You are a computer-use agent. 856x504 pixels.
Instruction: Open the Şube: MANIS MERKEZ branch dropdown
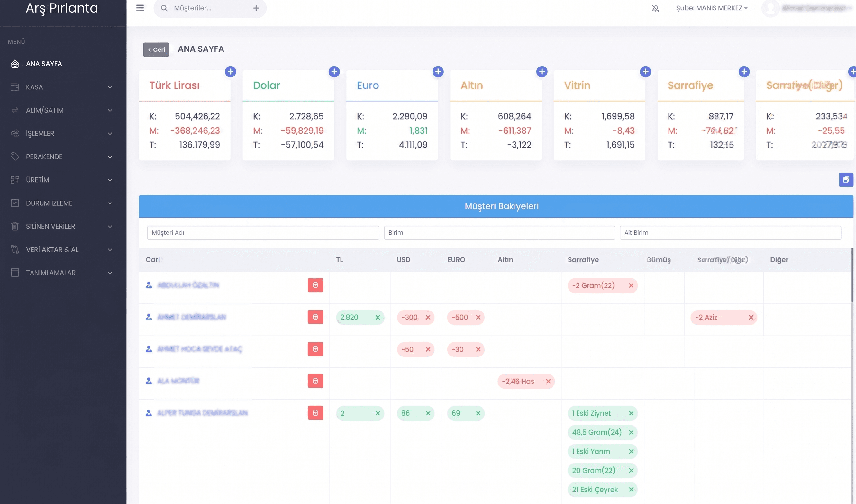pyautogui.click(x=712, y=8)
